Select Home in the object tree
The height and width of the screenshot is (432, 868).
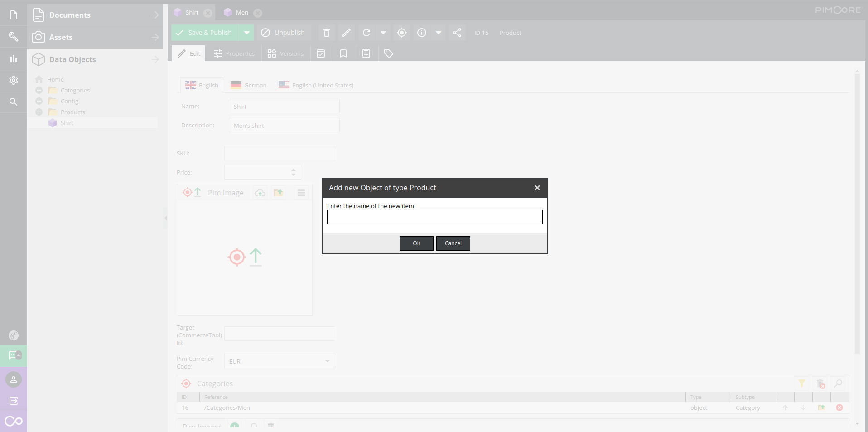click(x=55, y=79)
